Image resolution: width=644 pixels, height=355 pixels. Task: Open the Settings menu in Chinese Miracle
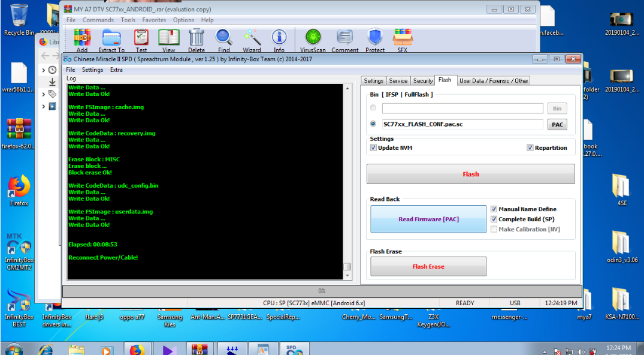point(92,70)
